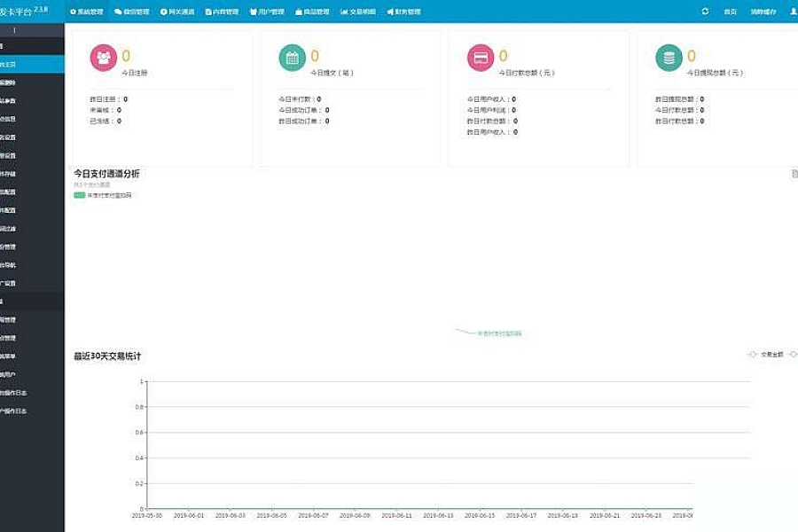Click the 2019-06-15 date on the chart axis
This screenshot has width=798, height=532.
tap(480, 516)
